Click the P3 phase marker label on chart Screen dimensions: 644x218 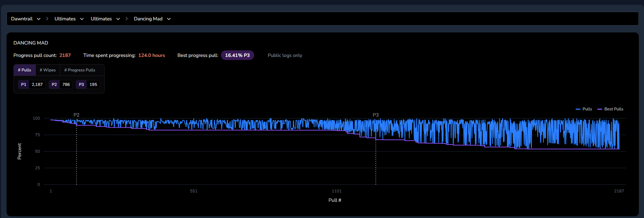point(376,115)
